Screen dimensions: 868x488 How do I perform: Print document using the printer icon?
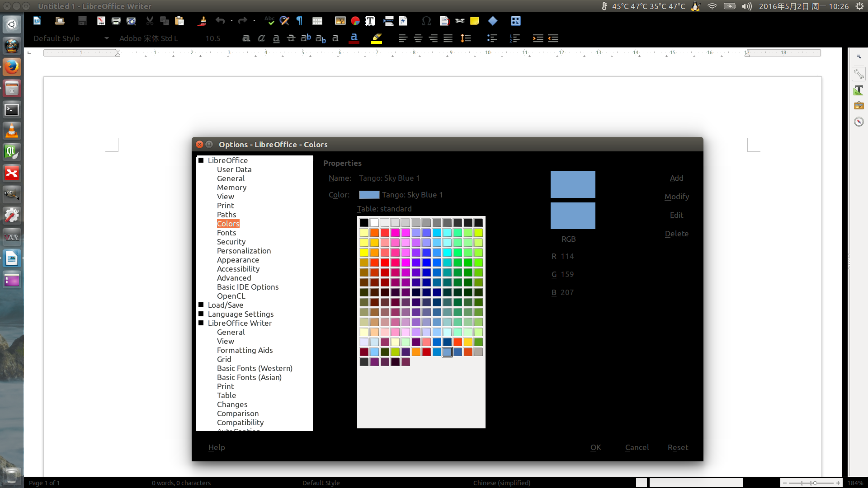[x=116, y=21]
